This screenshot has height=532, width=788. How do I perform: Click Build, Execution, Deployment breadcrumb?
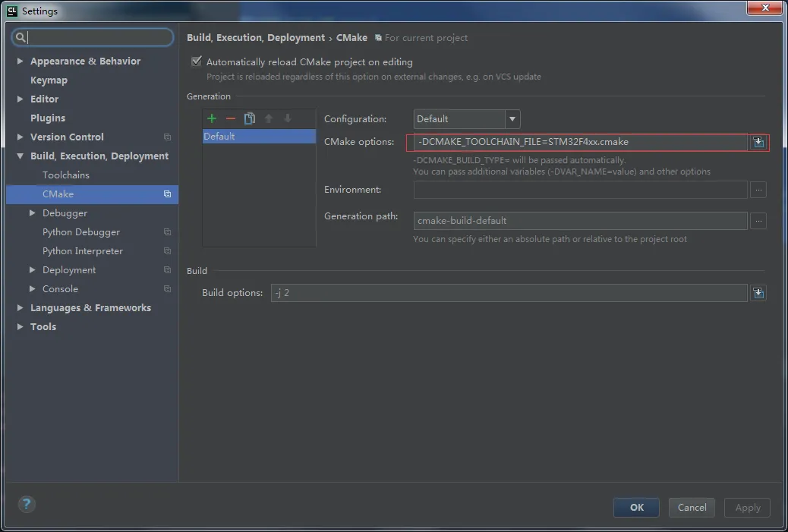256,38
